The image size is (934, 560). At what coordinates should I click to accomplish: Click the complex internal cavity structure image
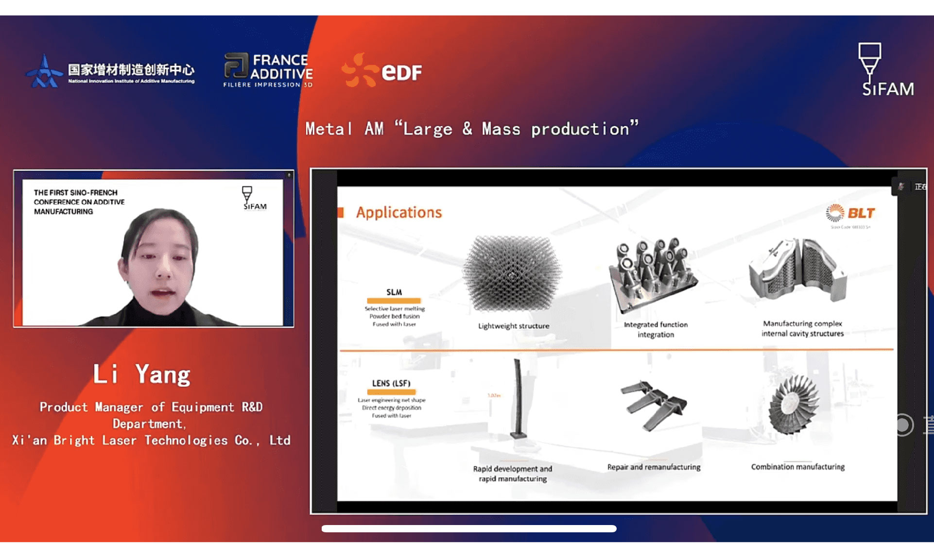798,271
